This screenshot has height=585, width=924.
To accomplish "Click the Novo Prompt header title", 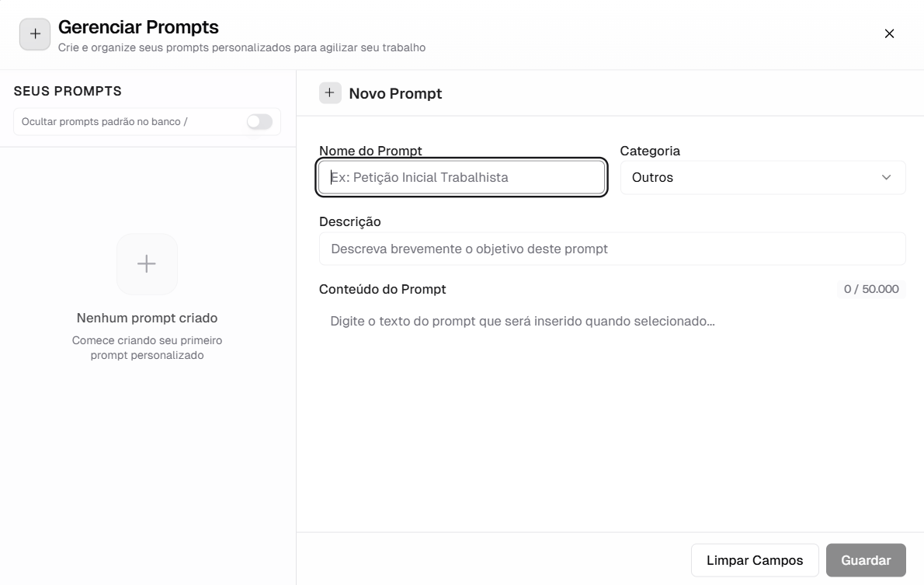I will point(395,93).
